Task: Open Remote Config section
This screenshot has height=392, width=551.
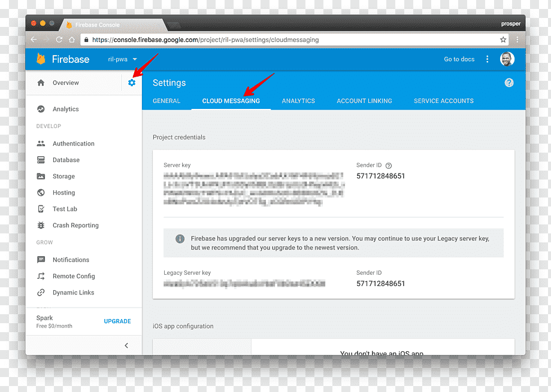Action: click(x=74, y=276)
